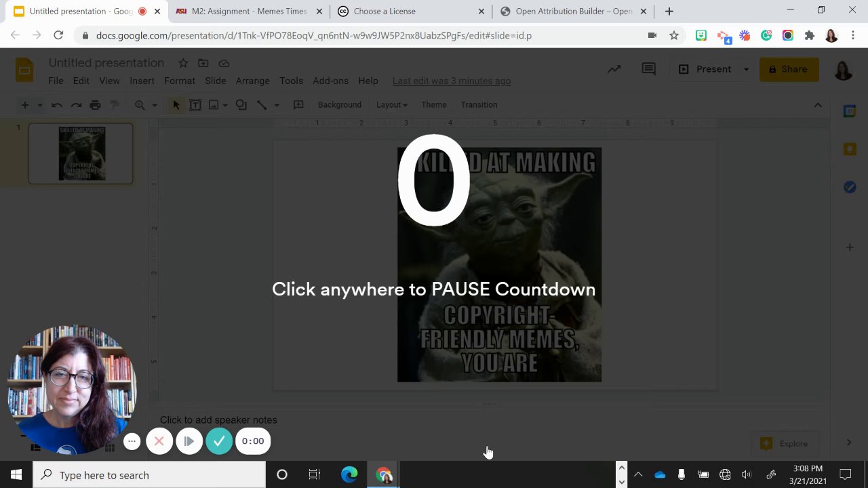Choose the Text box tool

pos(195,105)
